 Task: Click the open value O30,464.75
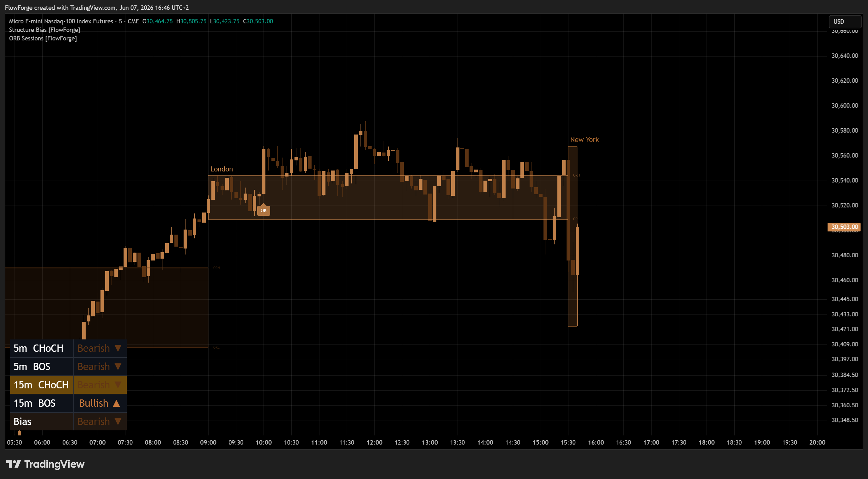157,21
